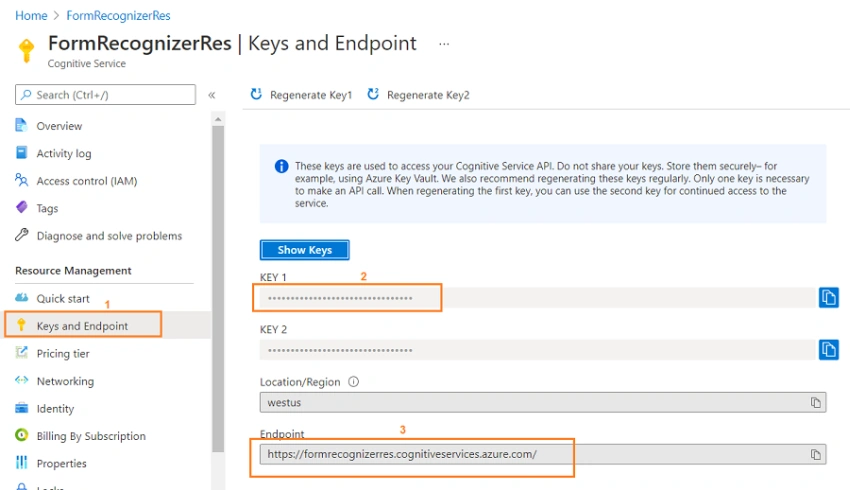Click the Identity icon in sidebar
Image resolution: width=850 pixels, height=490 pixels.
[x=21, y=408]
